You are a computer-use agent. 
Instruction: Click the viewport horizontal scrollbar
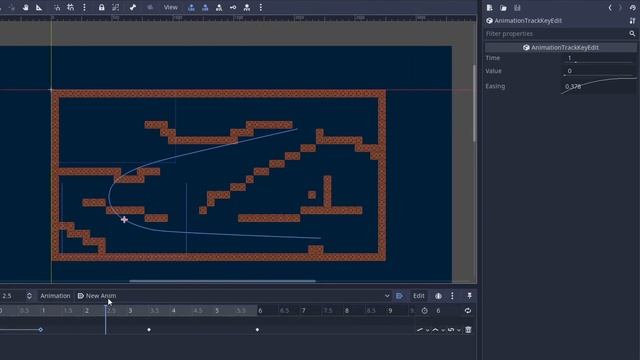222,281
